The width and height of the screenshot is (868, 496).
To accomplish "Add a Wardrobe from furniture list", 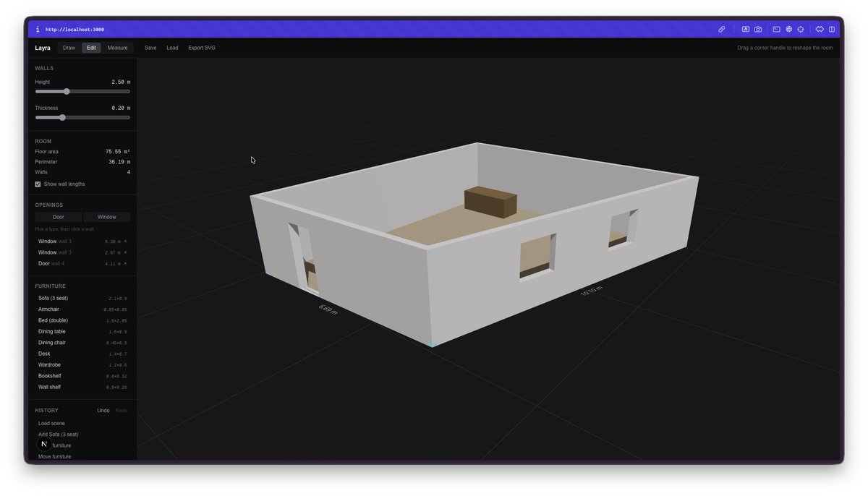I will point(82,365).
